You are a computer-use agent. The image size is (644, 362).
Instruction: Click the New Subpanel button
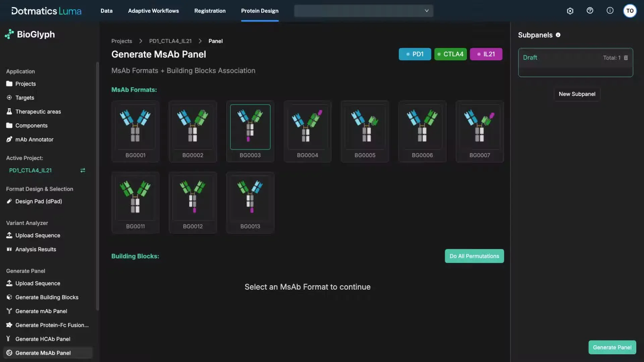577,94
